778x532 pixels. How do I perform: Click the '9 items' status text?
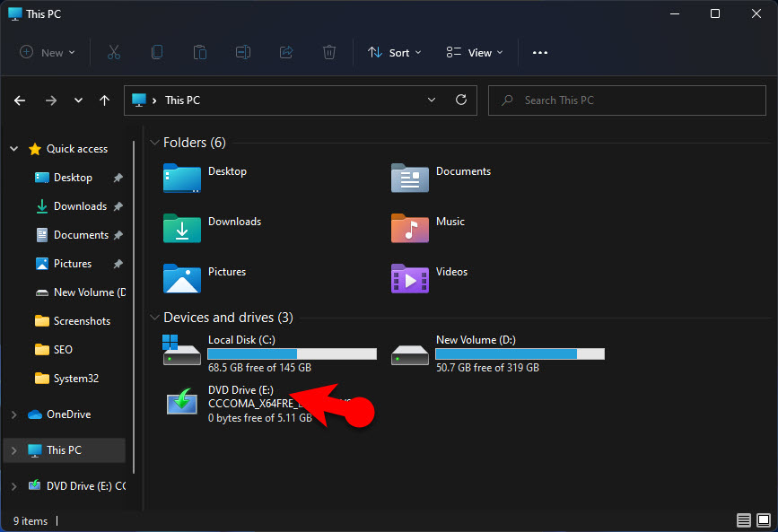click(31, 521)
